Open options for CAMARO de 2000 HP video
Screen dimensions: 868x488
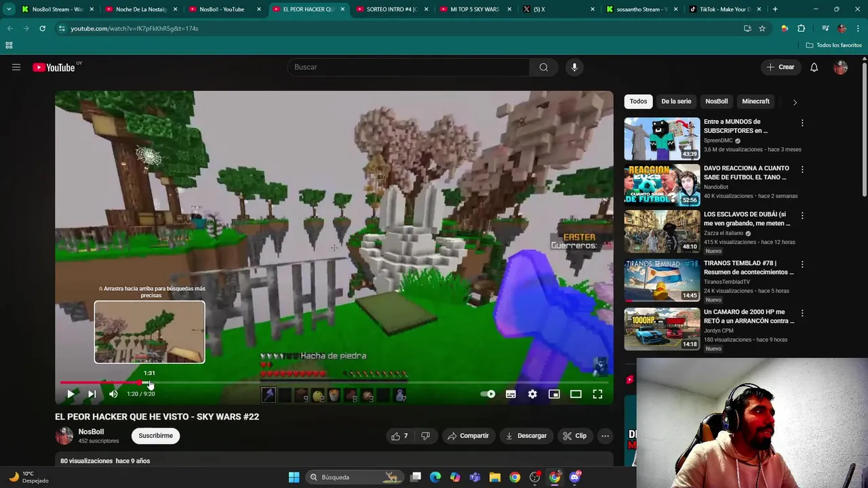802,313
